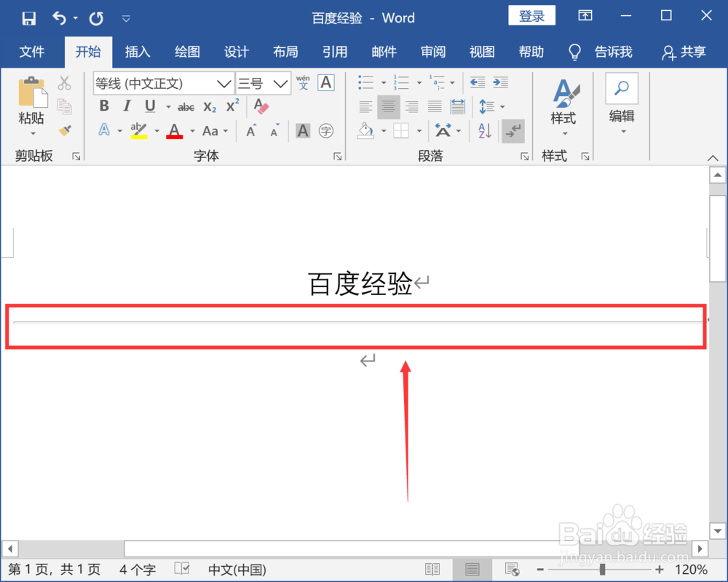Image resolution: width=728 pixels, height=582 pixels.
Task: Toggle center alignment
Action: click(389, 107)
